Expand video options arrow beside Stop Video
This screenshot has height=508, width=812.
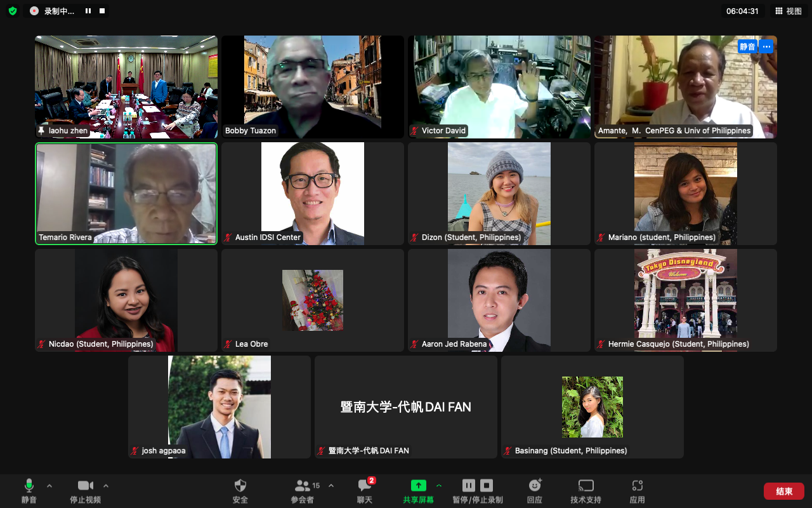[106, 486]
